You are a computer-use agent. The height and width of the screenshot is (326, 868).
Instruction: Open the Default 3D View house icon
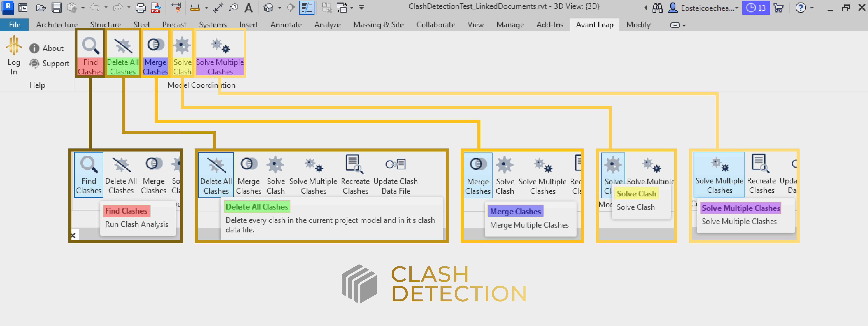268,7
